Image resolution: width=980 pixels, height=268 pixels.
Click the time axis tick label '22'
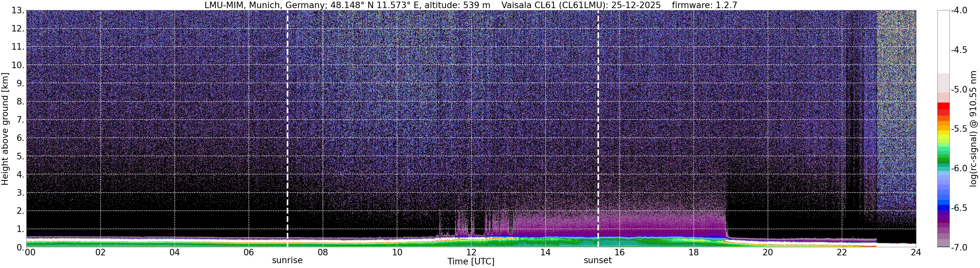[x=842, y=252]
